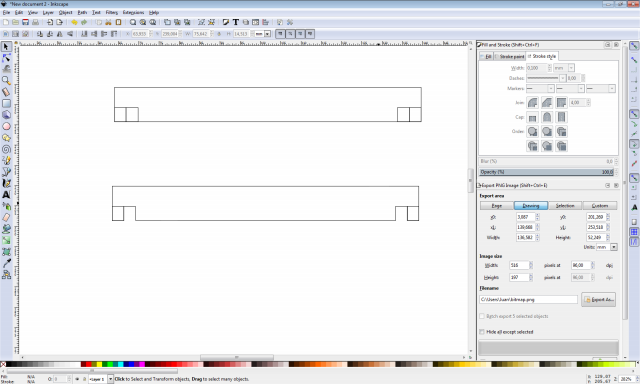640x384 pixels.
Task: Select the butt cap button
Action: [x=532, y=118]
